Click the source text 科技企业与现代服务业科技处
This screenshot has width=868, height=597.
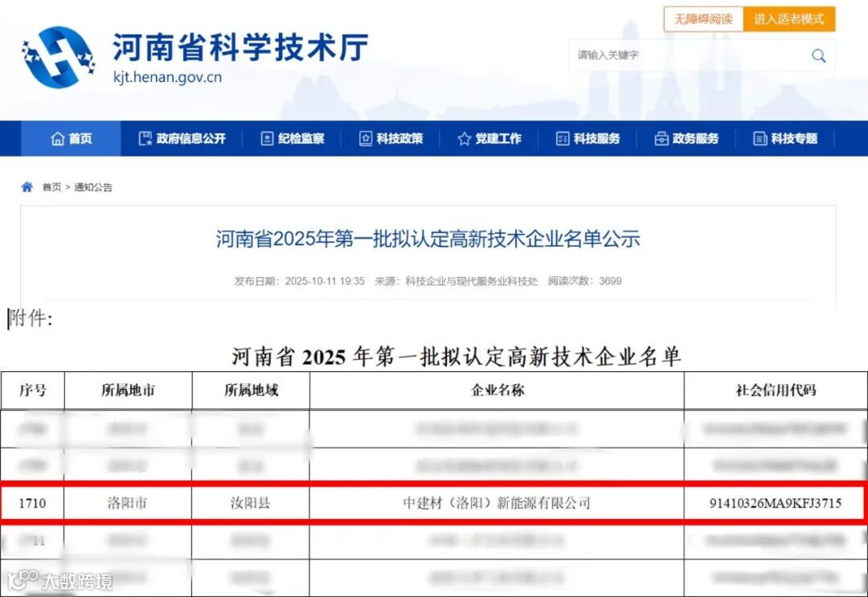pyautogui.click(x=472, y=281)
